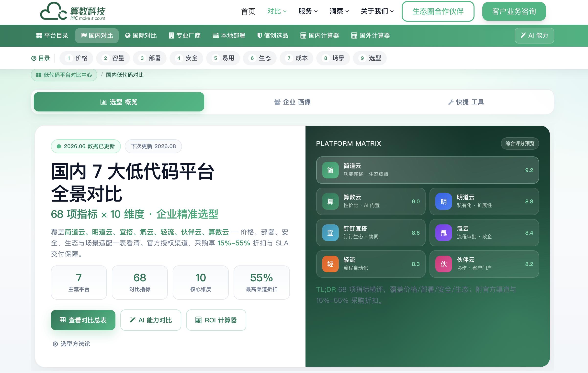Click the 轻流 score 8.3
This screenshot has width=588, height=373.
pos(416,264)
